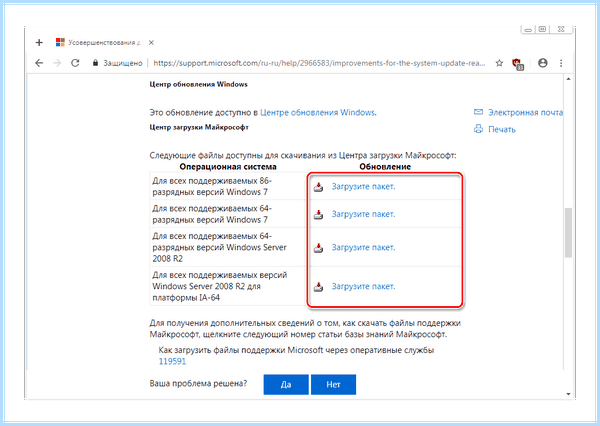Click the 'Ваша проблема решена?' text
600x426 pixels.
[198, 383]
